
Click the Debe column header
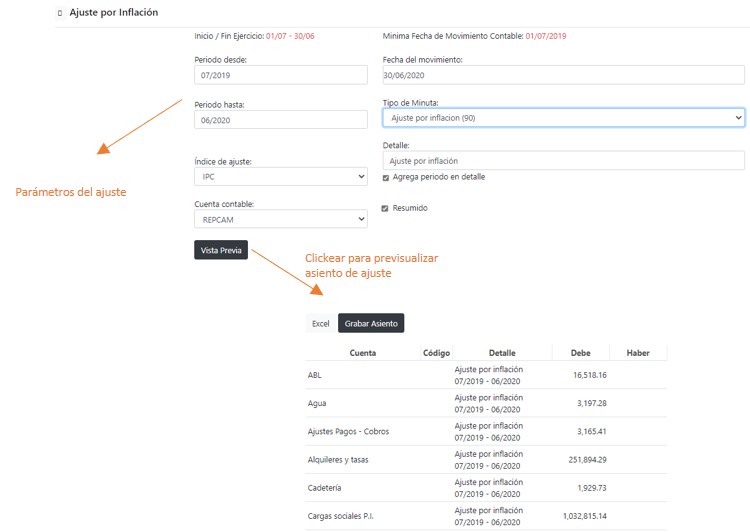point(580,353)
